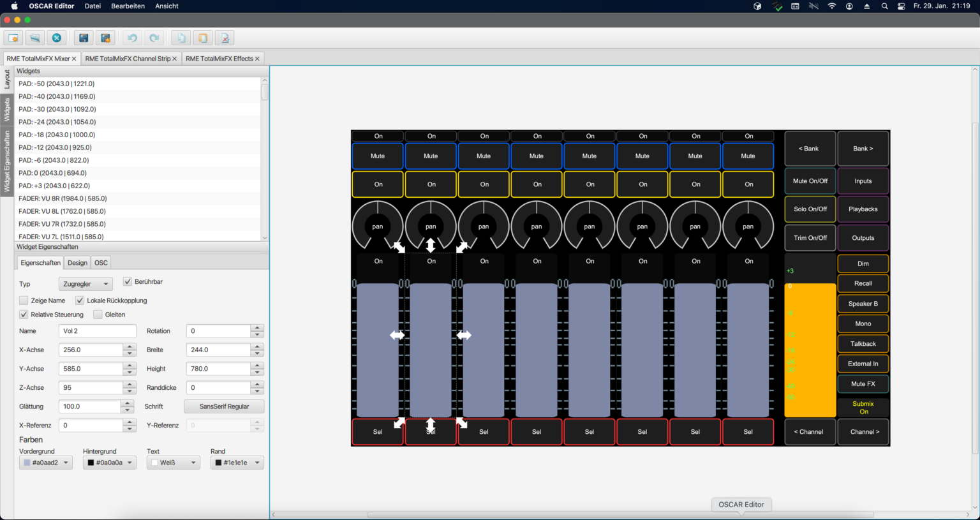Open the Text color dropdown set to Weiß
Screen dimensions: 980x520
point(173,462)
